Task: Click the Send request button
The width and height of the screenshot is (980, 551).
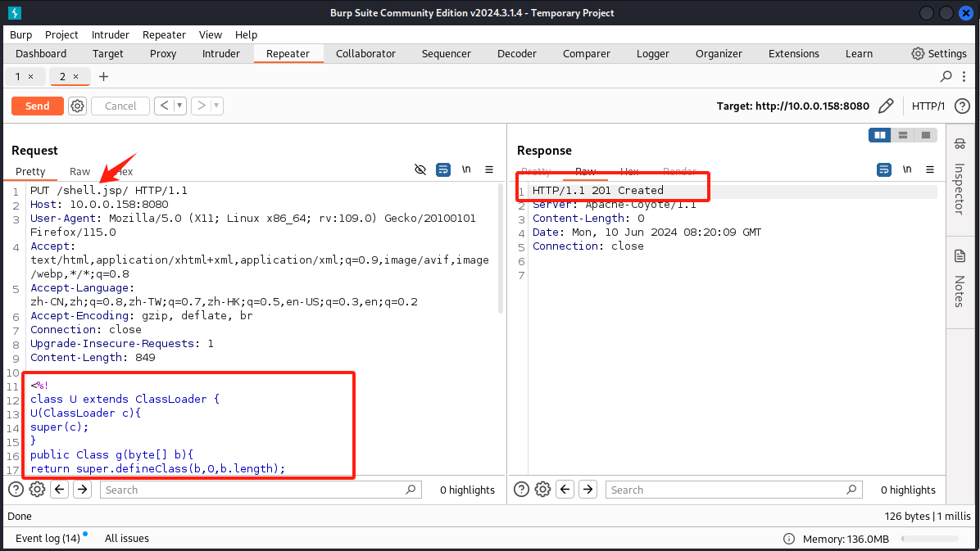Action: [x=38, y=106]
